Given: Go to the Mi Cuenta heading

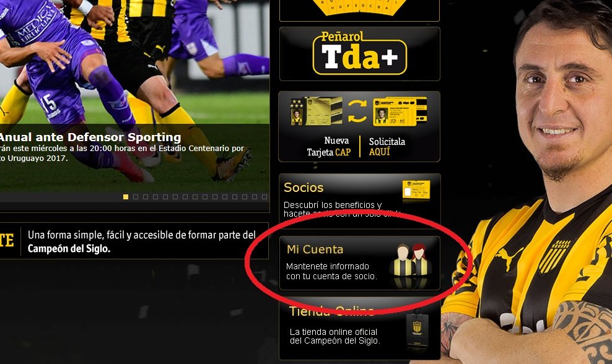Looking at the screenshot, I should pyautogui.click(x=315, y=249).
